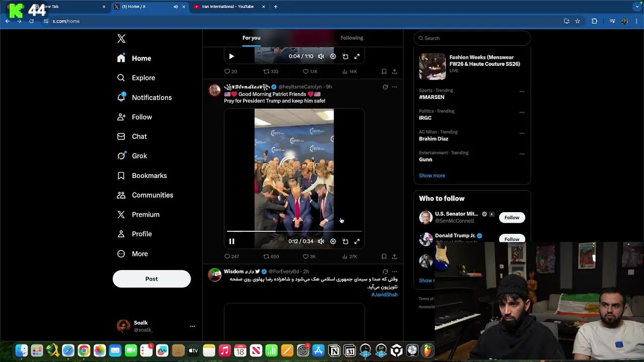Open More menu in the sidebar
This screenshot has width=644, height=362.
click(x=132, y=254)
